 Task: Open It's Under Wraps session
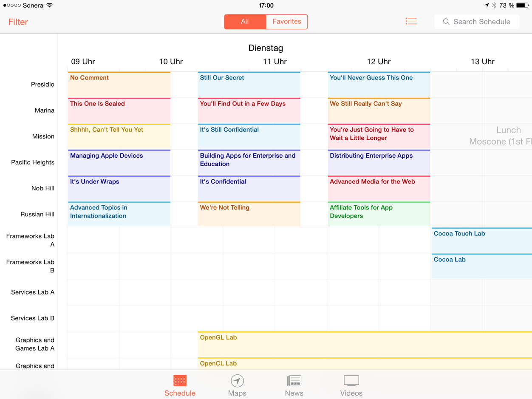click(x=119, y=188)
